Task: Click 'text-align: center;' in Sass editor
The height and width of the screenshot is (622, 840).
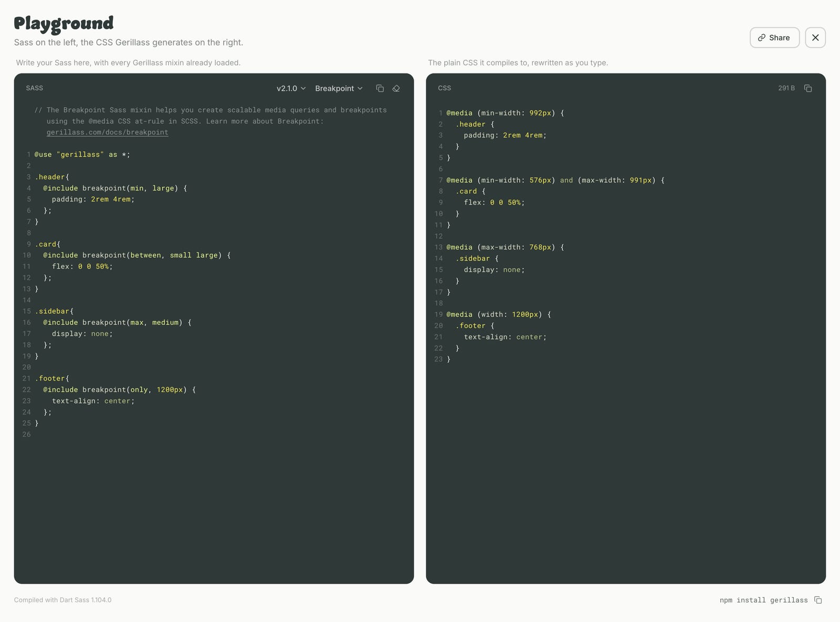Action: [x=93, y=401]
